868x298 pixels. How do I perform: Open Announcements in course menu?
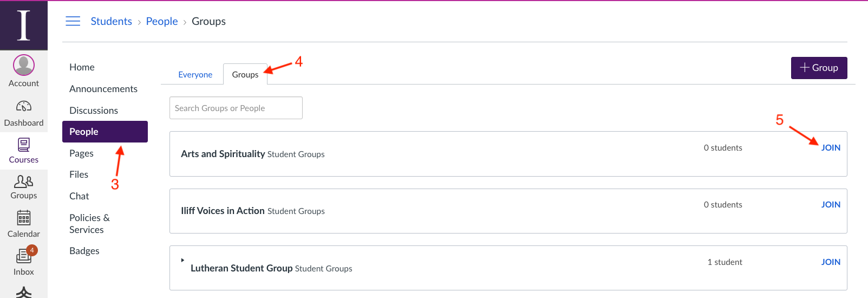pos(103,89)
